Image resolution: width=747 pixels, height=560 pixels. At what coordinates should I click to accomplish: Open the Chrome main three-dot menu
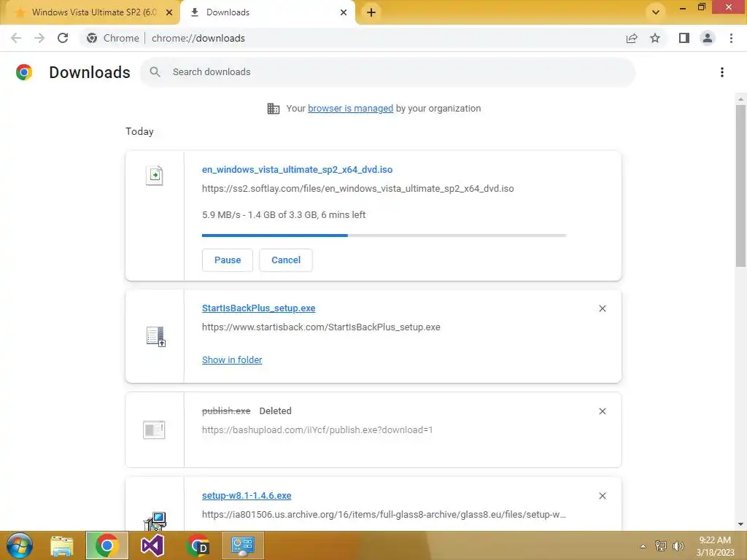coord(731,38)
